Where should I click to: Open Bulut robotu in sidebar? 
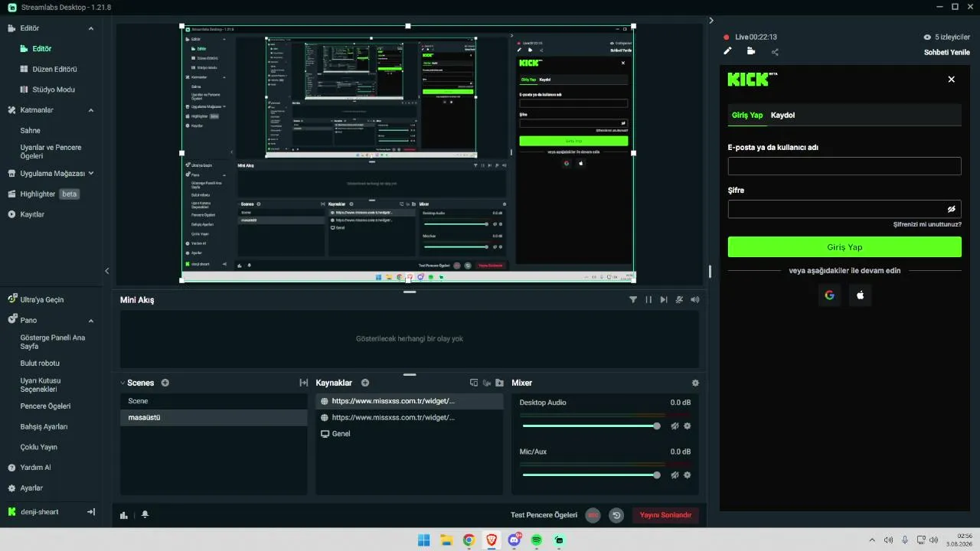[40, 364]
